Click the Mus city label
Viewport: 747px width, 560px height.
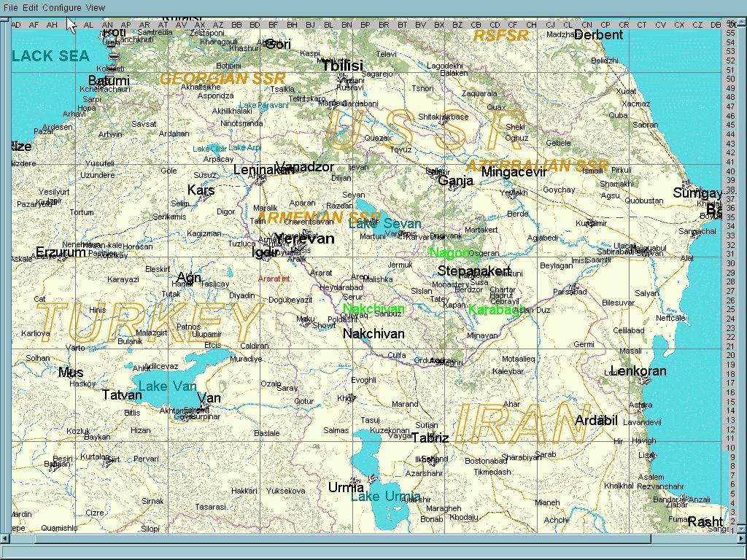pyautogui.click(x=71, y=373)
